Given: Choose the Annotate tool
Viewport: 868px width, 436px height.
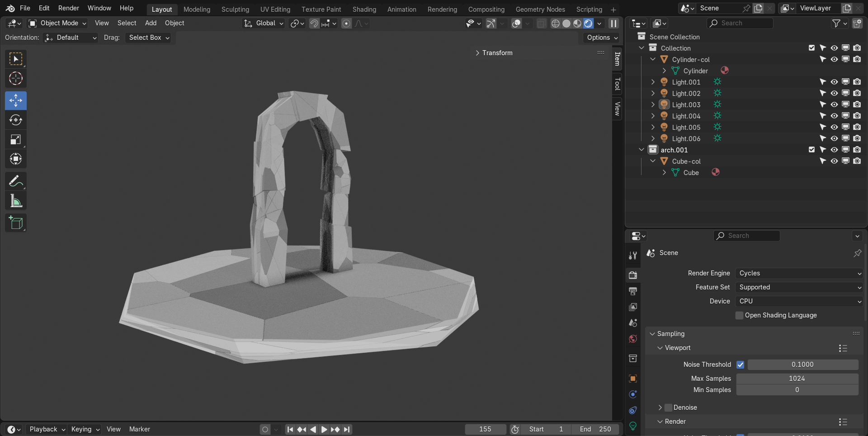Looking at the screenshot, I should [16, 181].
